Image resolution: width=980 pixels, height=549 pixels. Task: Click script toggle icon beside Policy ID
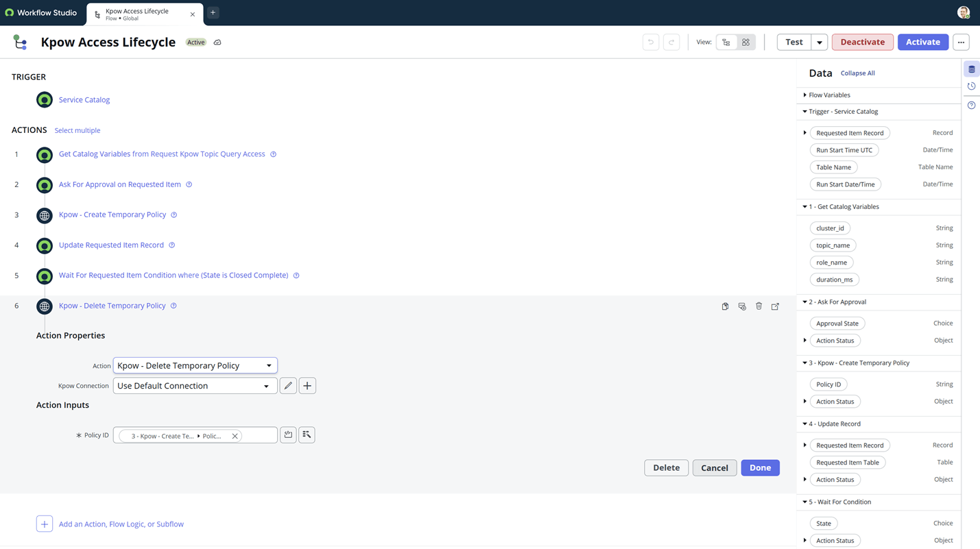click(x=288, y=435)
